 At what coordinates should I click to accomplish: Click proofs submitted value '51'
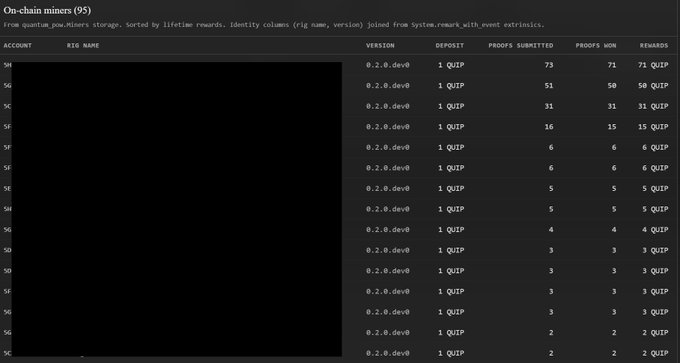(549, 86)
